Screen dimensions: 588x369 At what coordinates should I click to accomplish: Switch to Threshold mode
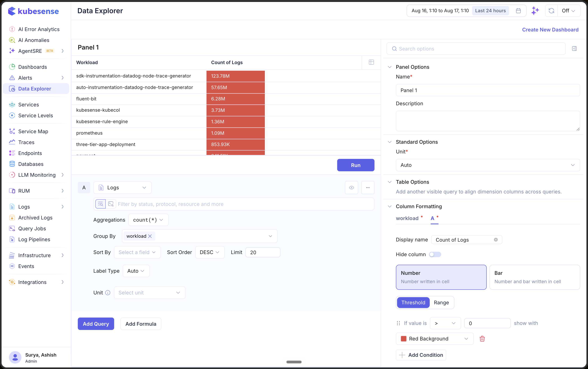[x=413, y=302]
